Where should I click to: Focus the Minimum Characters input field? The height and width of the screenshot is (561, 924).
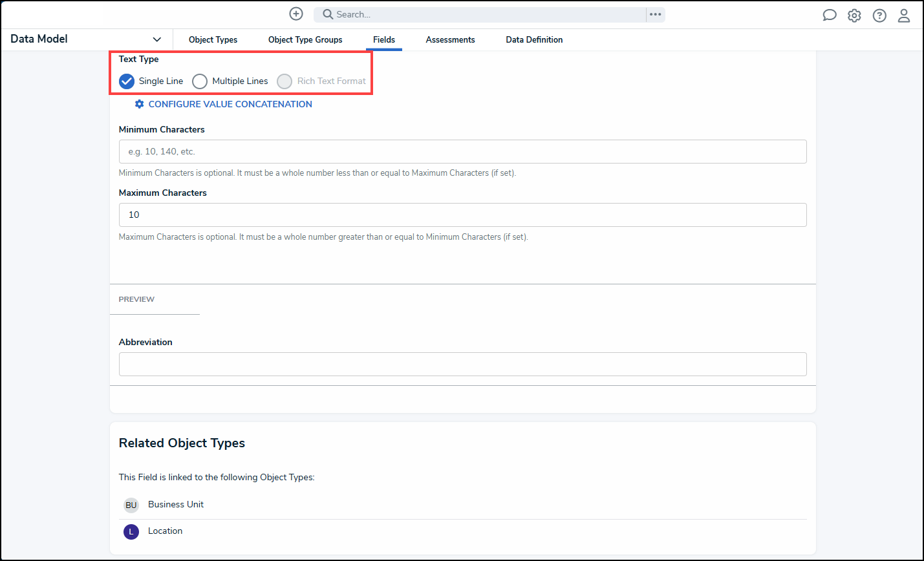[x=462, y=152]
